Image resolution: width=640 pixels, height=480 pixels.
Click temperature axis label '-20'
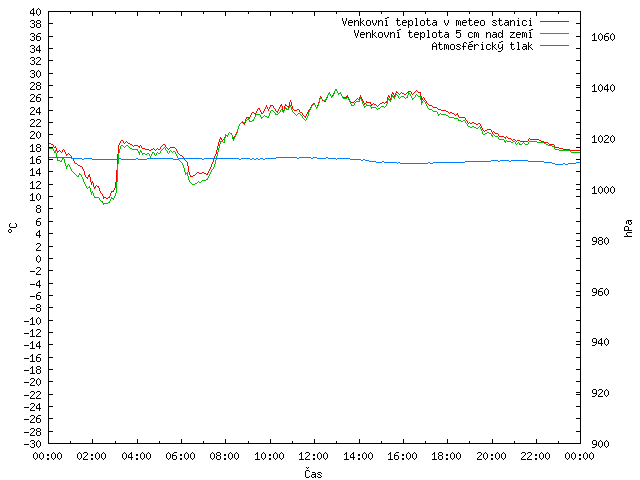point(33,382)
